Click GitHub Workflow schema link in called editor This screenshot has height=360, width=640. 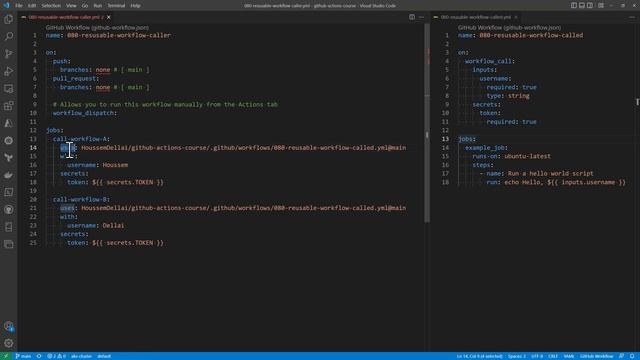coord(509,27)
